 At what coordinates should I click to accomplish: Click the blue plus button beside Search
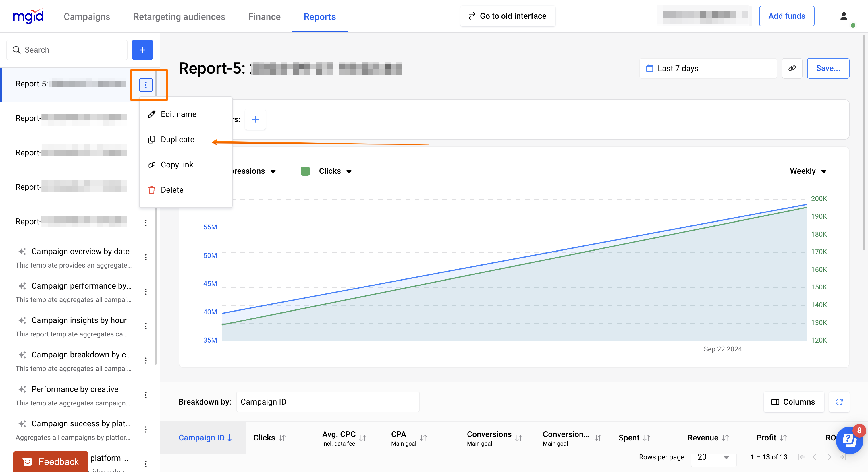142,50
